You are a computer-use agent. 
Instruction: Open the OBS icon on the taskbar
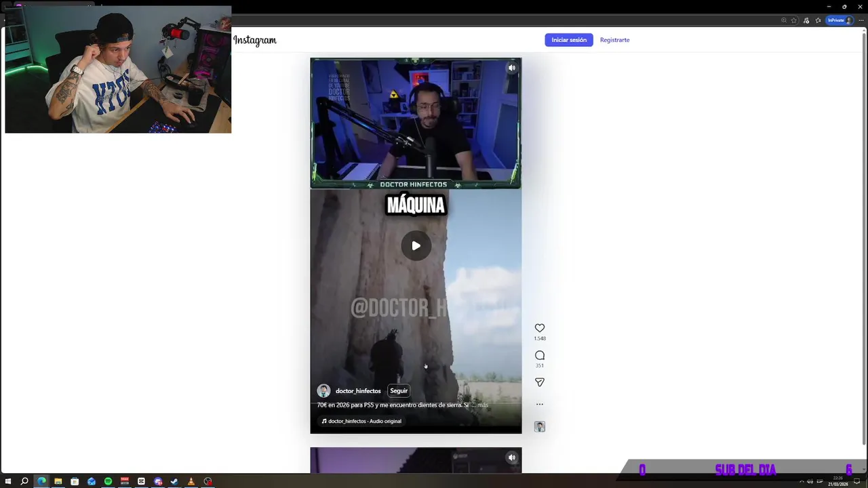pos(208,481)
